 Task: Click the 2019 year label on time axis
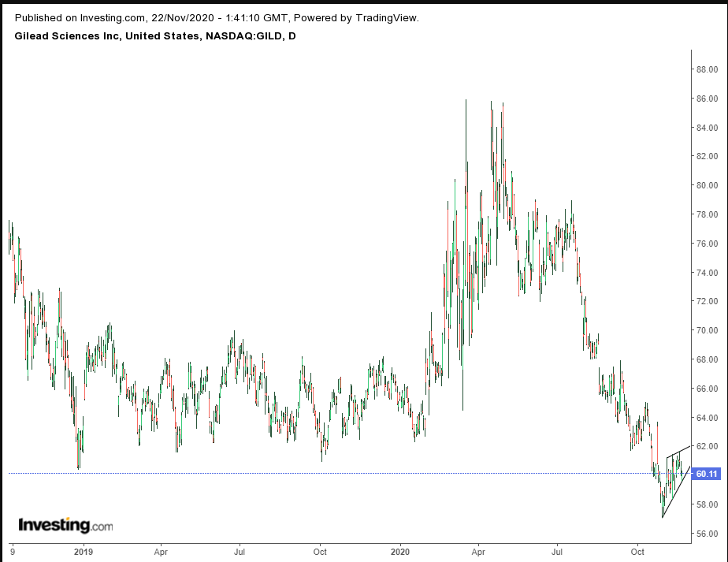pyautogui.click(x=84, y=552)
